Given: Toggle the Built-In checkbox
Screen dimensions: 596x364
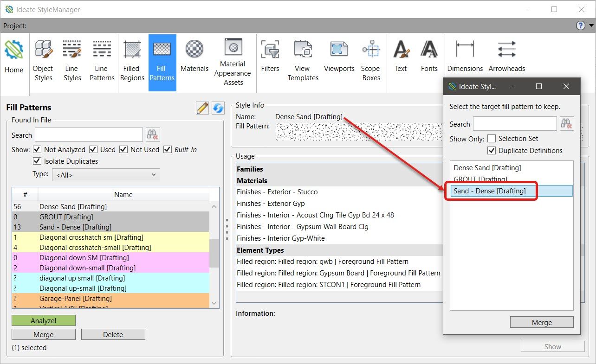Looking at the screenshot, I should pos(167,149).
